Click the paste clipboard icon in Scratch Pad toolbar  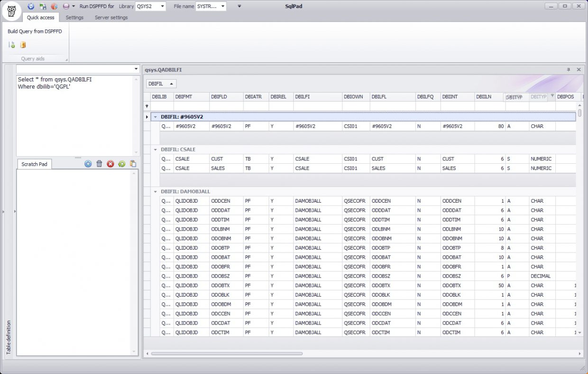(x=133, y=164)
